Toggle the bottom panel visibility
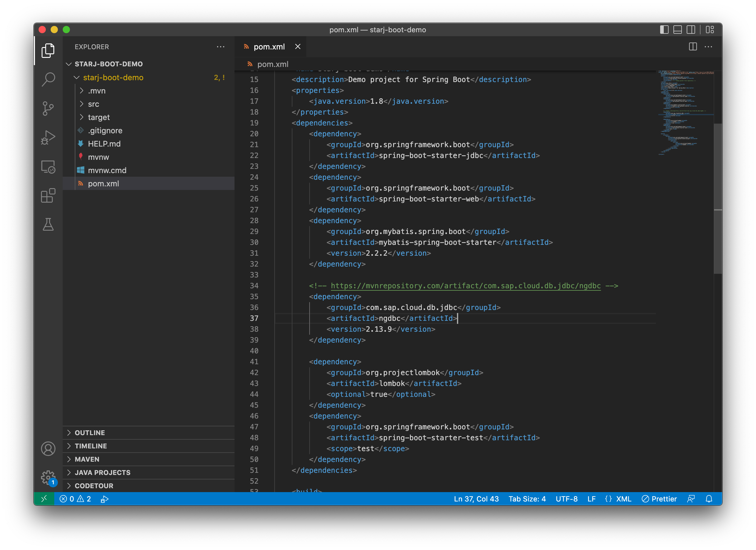The width and height of the screenshot is (756, 550). click(677, 30)
